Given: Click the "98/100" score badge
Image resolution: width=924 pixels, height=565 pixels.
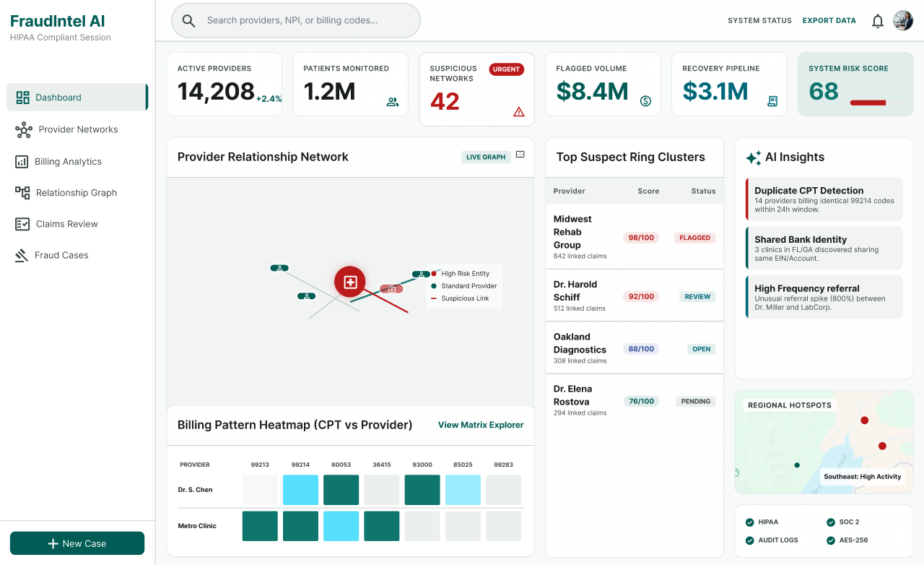Looking at the screenshot, I should pos(641,238).
